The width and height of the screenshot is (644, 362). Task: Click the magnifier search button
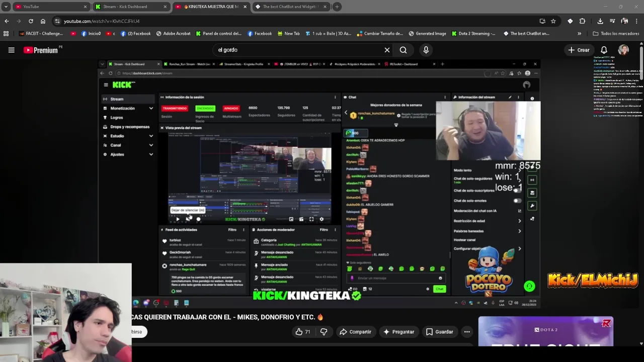[403, 50]
